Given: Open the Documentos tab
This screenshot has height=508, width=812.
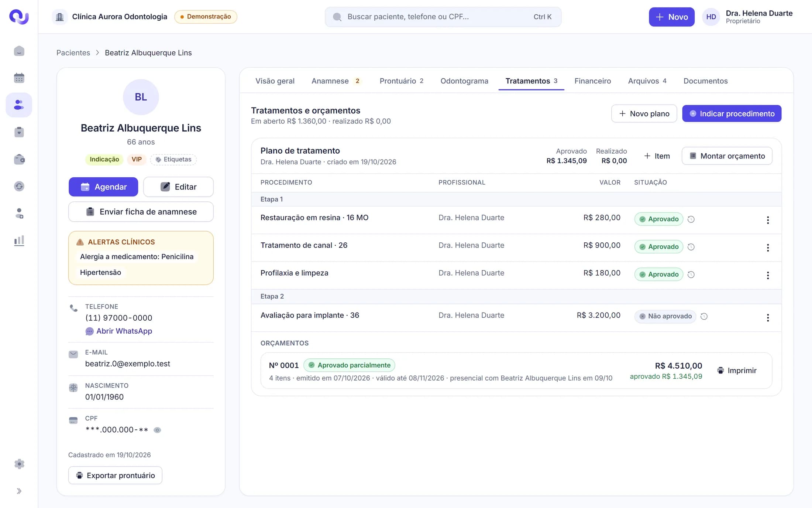Looking at the screenshot, I should [x=705, y=81].
